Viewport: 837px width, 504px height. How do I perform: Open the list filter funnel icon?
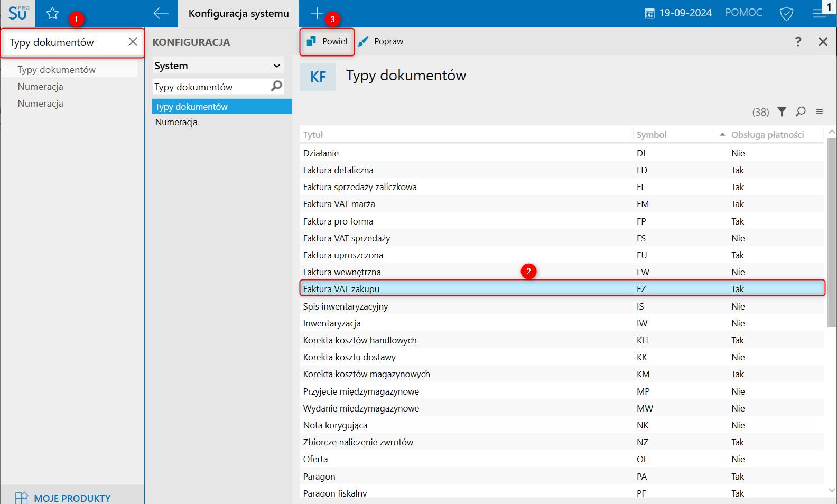click(782, 111)
